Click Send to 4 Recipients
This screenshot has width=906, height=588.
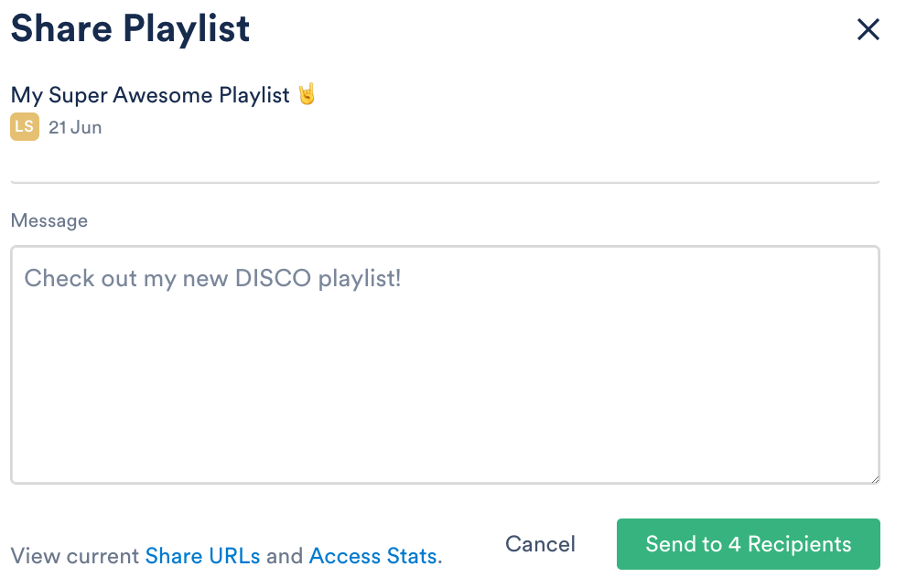pos(748,544)
